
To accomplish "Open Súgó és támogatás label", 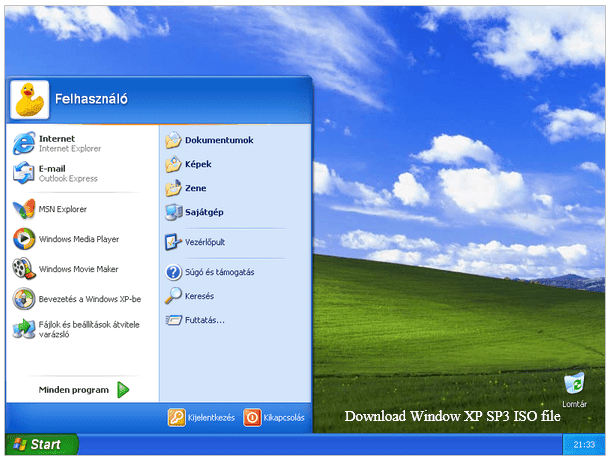I will 219,272.
